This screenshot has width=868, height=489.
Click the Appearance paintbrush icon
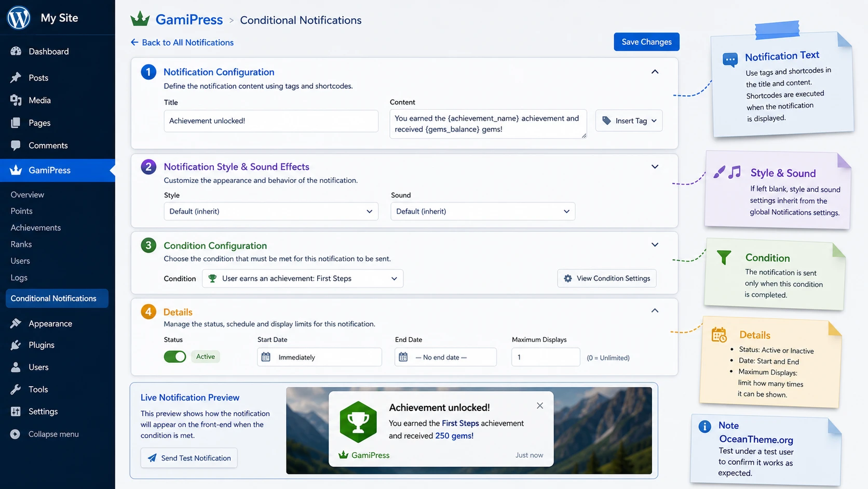click(x=16, y=323)
